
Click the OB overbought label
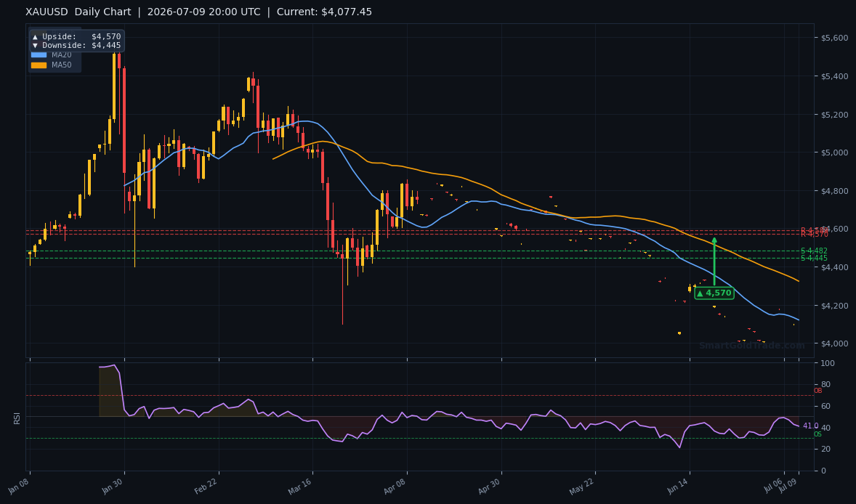click(817, 391)
